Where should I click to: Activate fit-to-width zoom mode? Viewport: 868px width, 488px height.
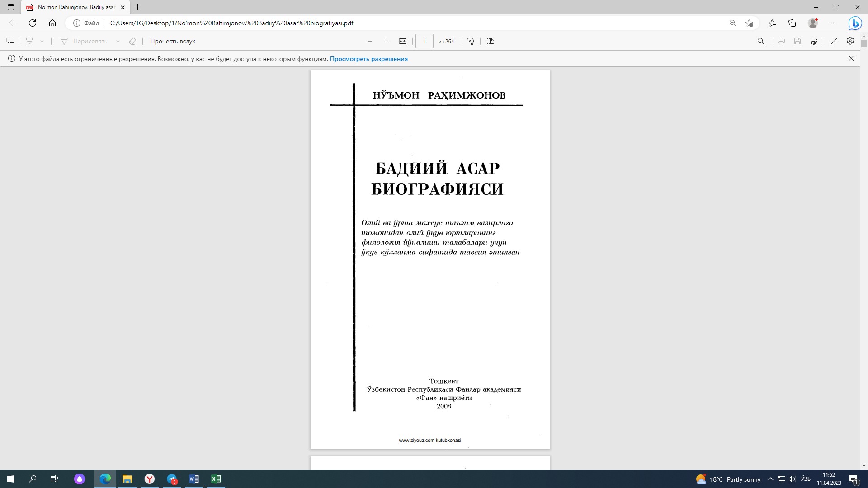(403, 41)
